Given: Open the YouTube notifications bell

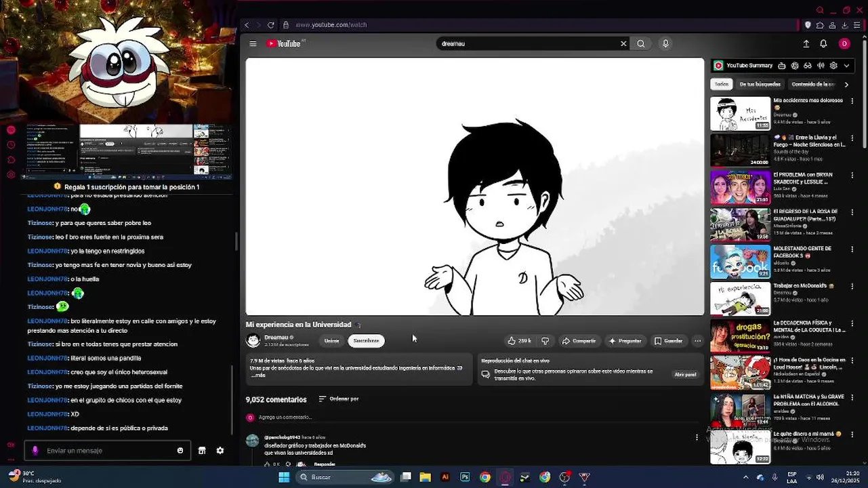Looking at the screenshot, I should [823, 43].
